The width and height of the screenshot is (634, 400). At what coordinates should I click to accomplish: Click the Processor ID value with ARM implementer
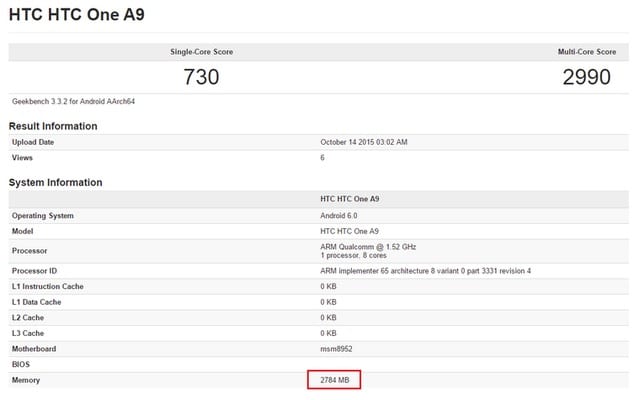tap(425, 271)
